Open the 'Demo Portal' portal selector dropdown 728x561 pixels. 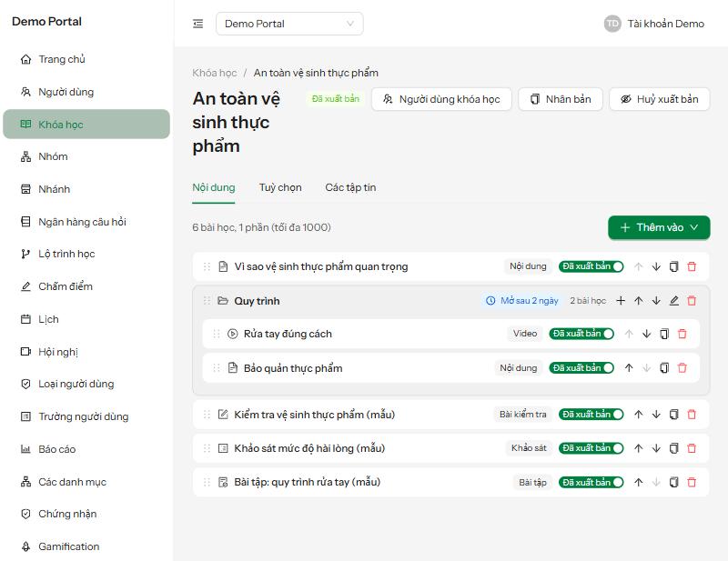289,24
